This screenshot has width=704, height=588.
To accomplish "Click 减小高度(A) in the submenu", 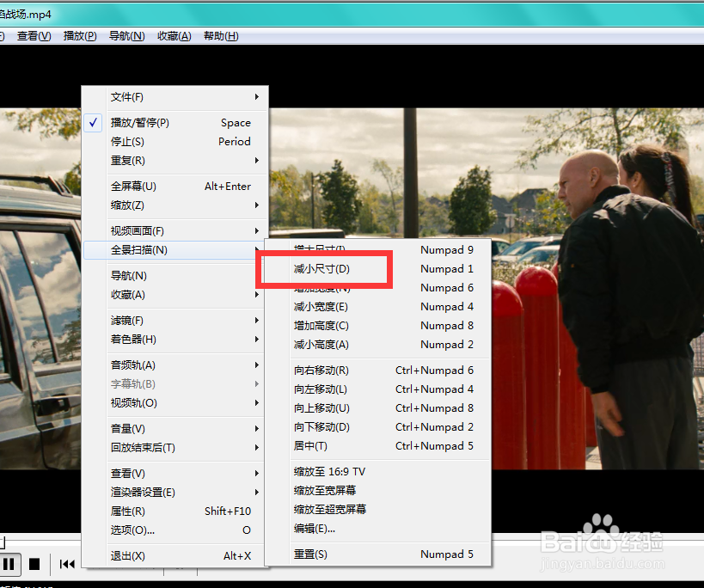I will 378,345.
